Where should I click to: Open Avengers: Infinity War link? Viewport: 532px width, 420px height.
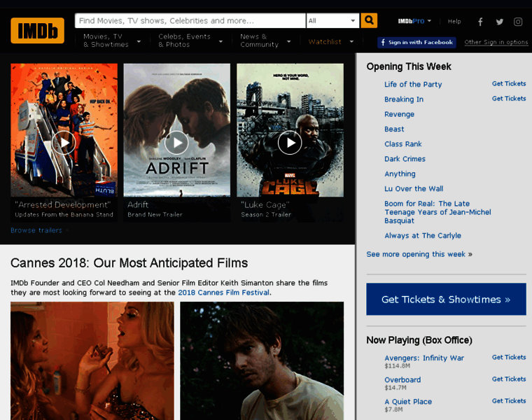click(424, 358)
